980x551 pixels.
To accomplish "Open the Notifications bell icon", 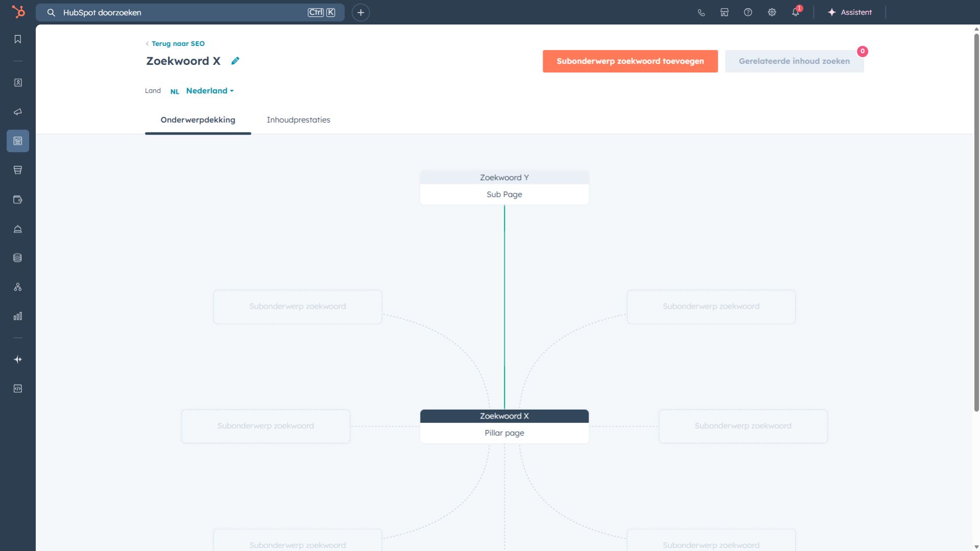I will tap(796, 12).
